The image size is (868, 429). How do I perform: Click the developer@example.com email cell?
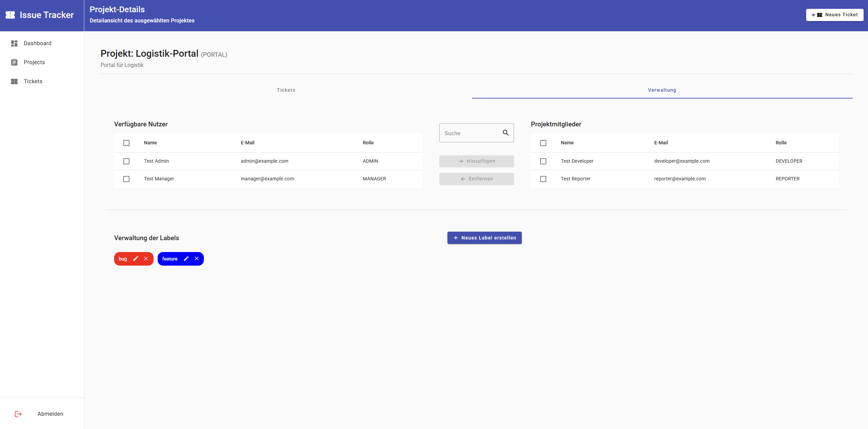coord(682,161)
